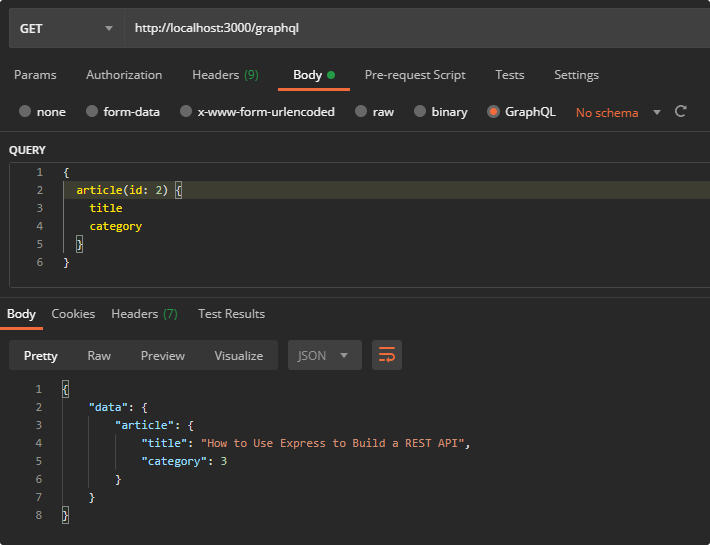Open the JSON format dropdown

click(324, 355)
